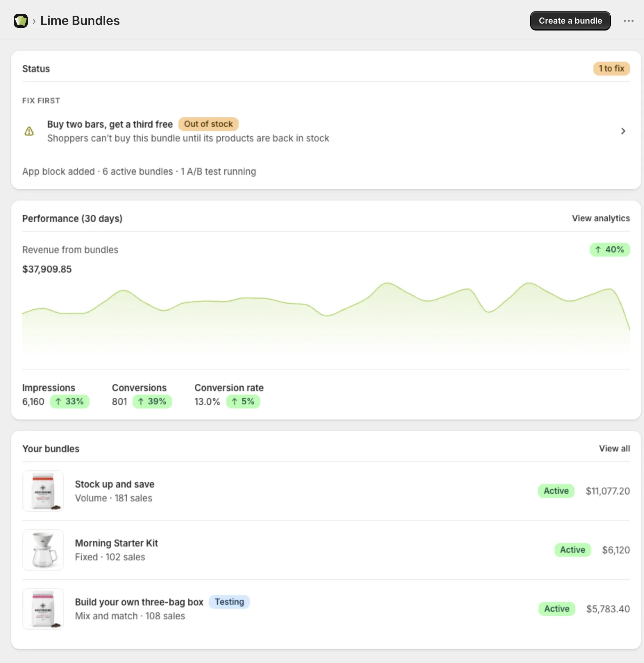Click the three-bag box bundle thumbnail

tap(43, 609)
